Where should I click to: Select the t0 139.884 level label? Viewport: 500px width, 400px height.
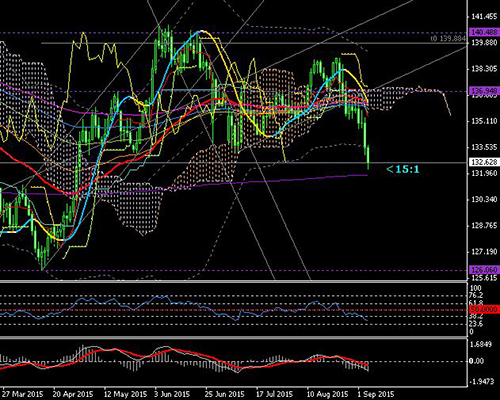pyautogui.click(x=448, y=39)
